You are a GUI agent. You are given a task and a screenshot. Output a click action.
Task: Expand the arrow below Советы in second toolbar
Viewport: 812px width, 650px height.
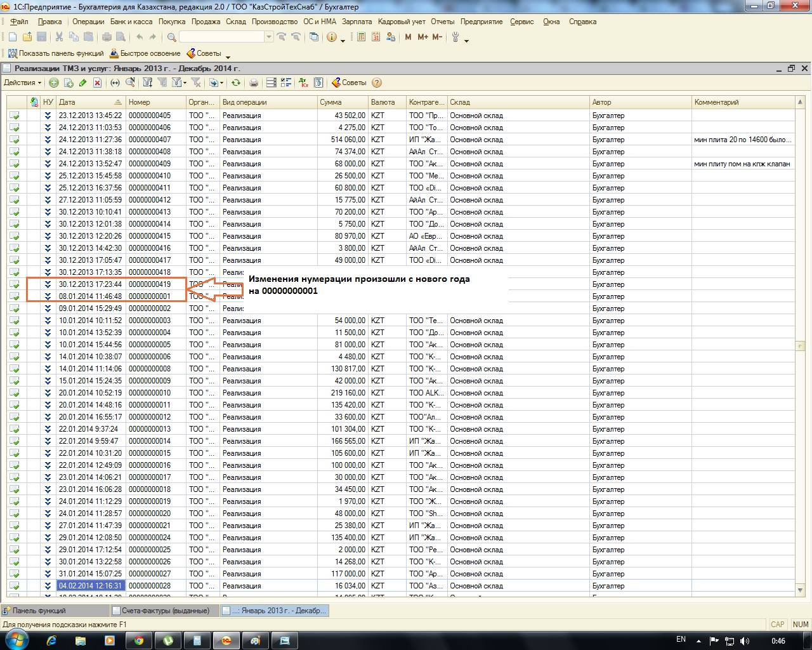pos(228,57)
